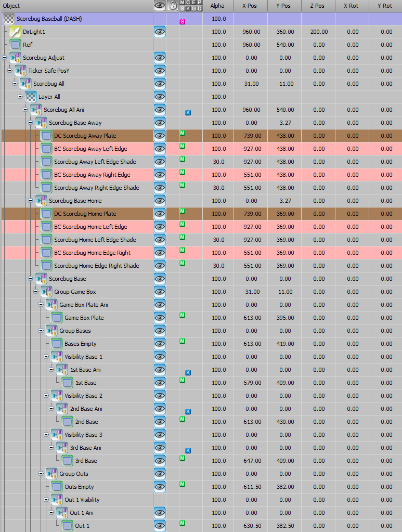
Task: Collapse the Scorebug Adjust tree node
Action: [x=4, y=58]
